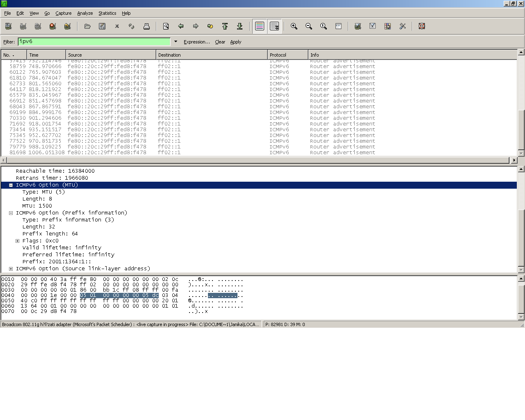
Task: Click the Wireshark Help lifebuoy icon
Action: pyautogui.click(x=421, y=26)
